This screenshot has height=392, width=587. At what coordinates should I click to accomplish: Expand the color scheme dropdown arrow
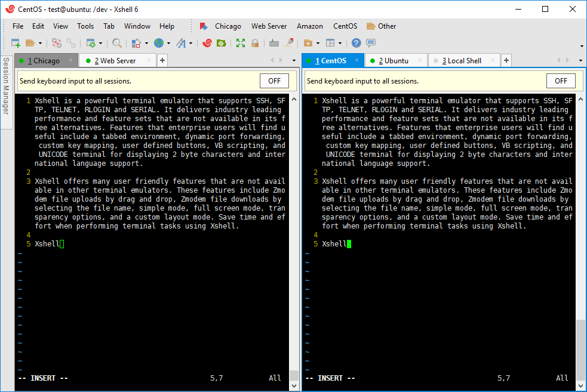(x=146, y=44)
